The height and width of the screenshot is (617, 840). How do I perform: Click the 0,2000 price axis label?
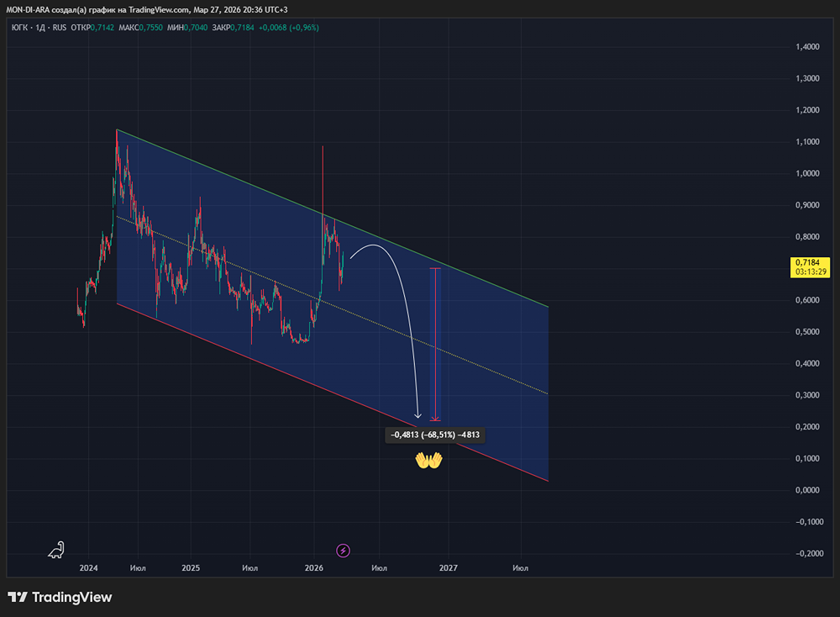tap(807, 427)
